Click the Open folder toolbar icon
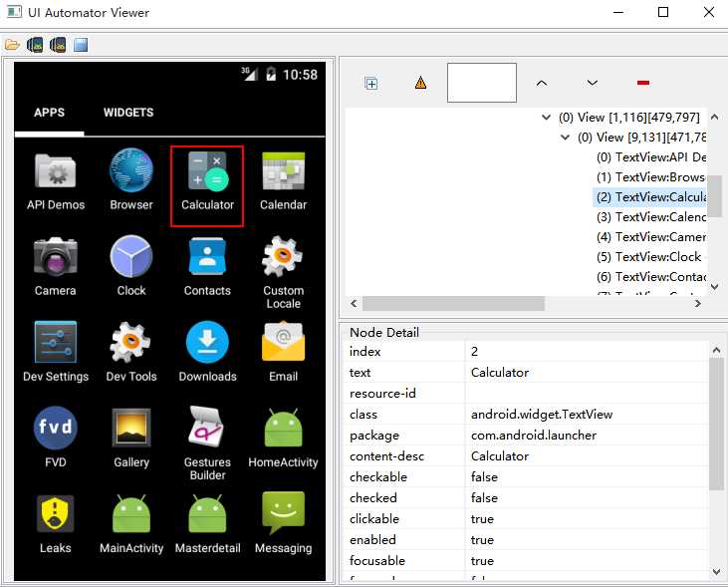This screenshot has width=728, height=587. [x=12, y=45]
